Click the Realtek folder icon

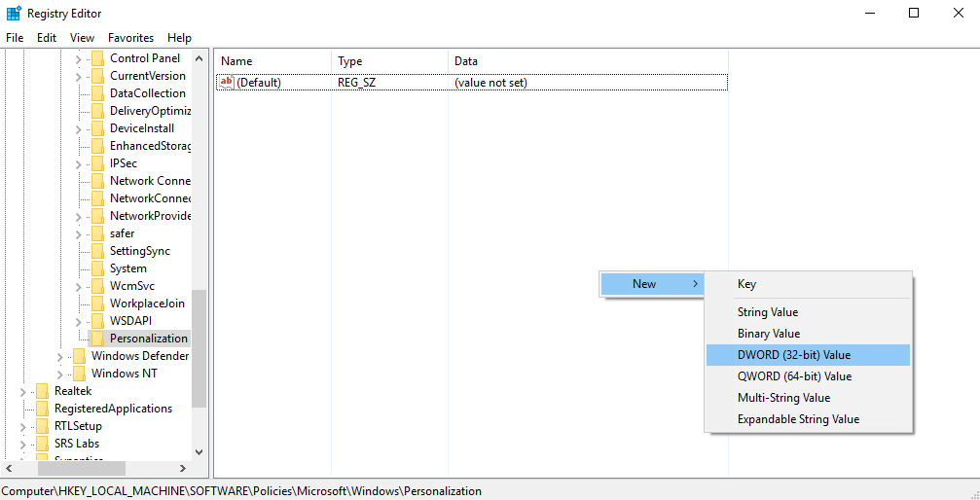click(42, 391)
